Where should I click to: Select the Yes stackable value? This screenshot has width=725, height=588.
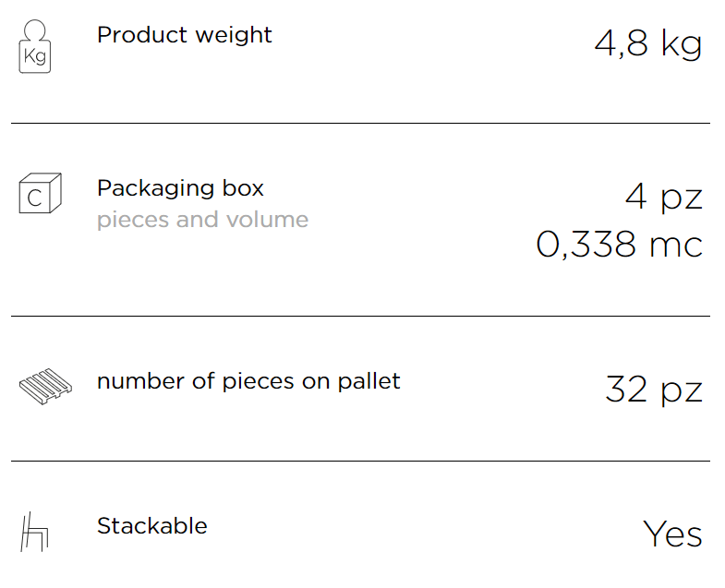point(672,534)
